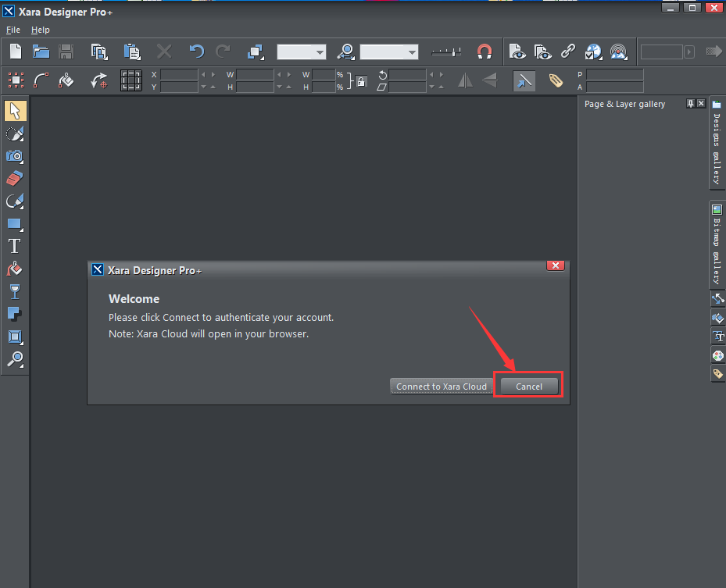Click the New document icon
The height and width of the screenshot is (588, 726).
[x=16, y=52]
